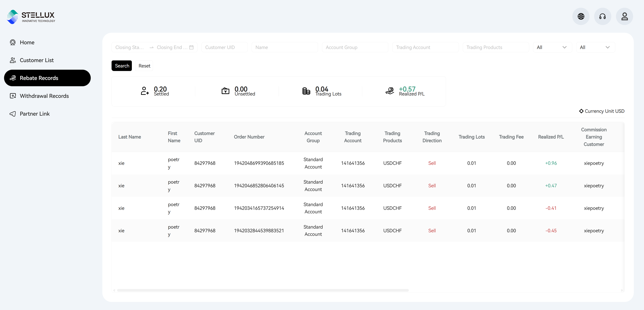The image size is (644, 310).
Task: Open the headset support icon
Action: coord(603,16)
